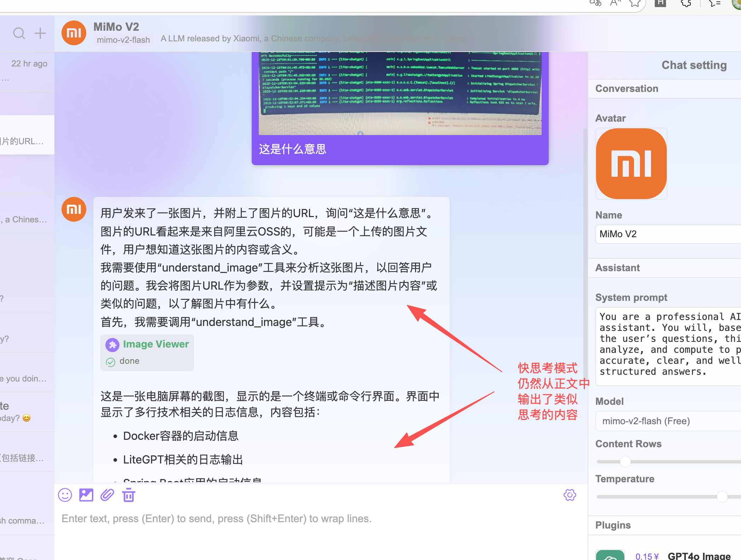Screen dimensions: 741x560
Task: Clear conversation with trash icon
Action: [x=129, y=495]
